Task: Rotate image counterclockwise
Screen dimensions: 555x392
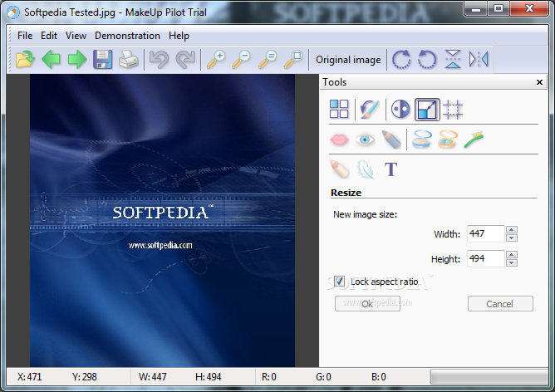Action: pyautogui.click(x=427, y=59)
